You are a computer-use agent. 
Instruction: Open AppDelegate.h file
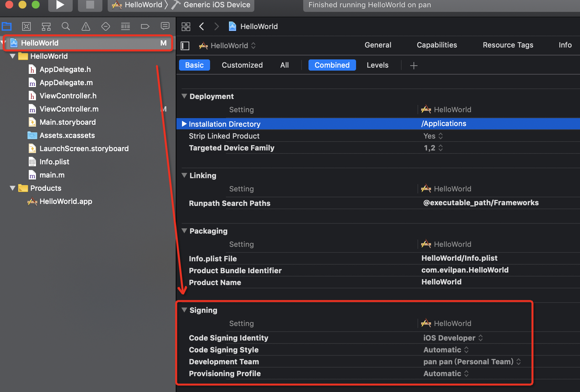[x=65, y=69]
